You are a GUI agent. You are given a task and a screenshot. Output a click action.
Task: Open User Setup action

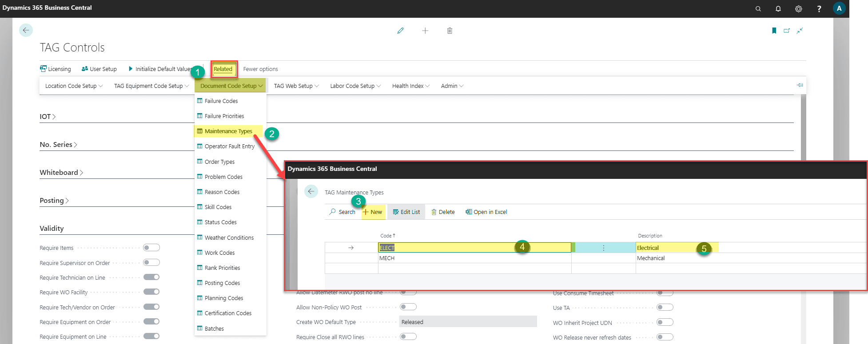point(99,69)
